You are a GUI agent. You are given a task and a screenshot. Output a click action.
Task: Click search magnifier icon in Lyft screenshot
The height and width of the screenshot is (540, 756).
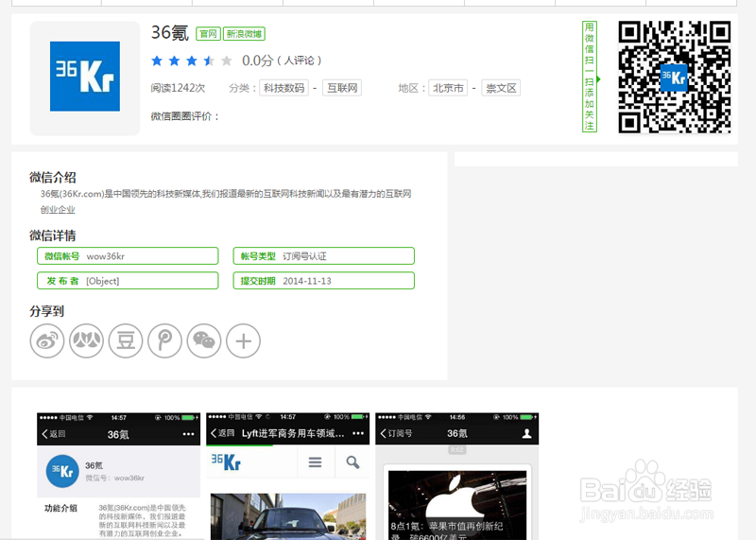click(x=352, y=462)
